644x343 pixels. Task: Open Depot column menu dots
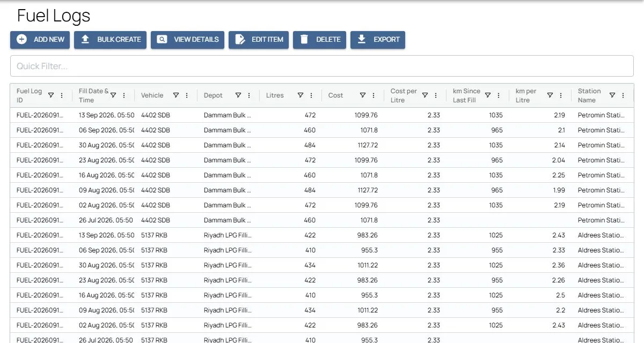(249, 95)
